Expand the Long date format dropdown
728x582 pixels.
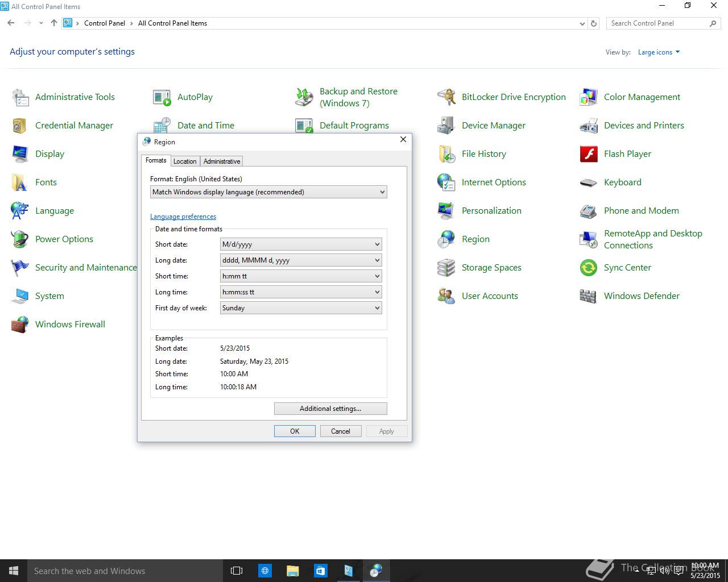click(301, 260)
